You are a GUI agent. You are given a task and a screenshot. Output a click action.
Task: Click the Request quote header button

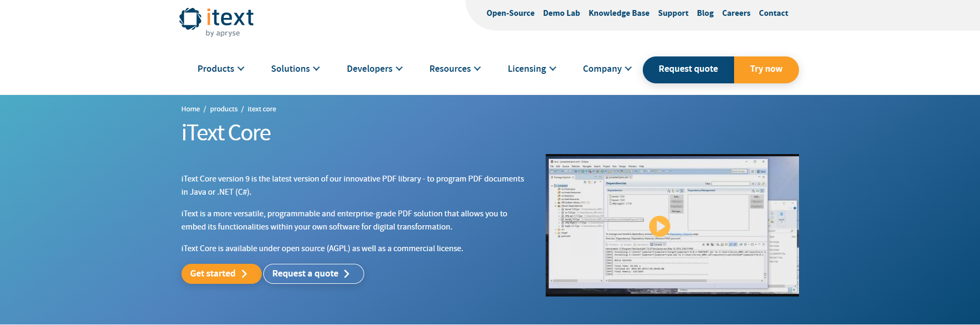688,69
